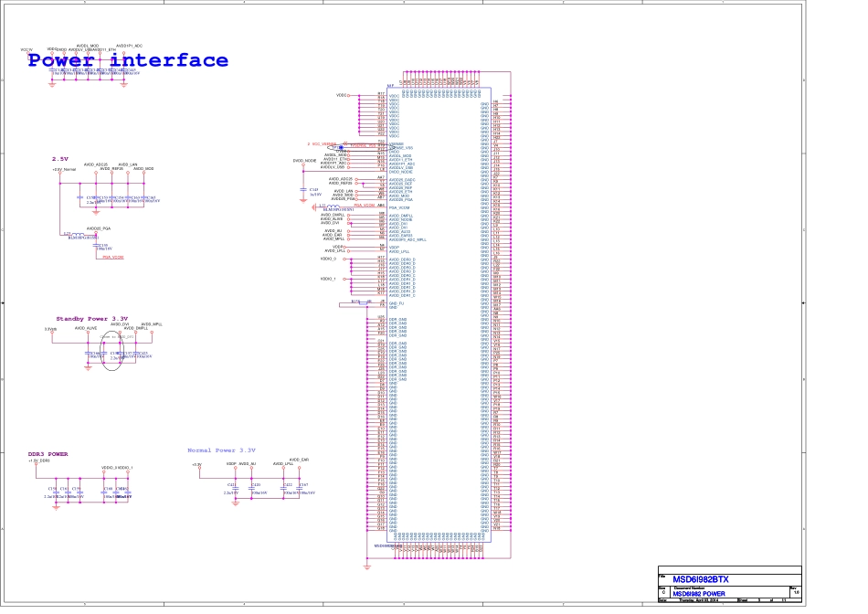This screenshot has height=614, width=868.
Task: Select capacitor C421 in Normal Power 3.3V
Action: click(237, 485)
